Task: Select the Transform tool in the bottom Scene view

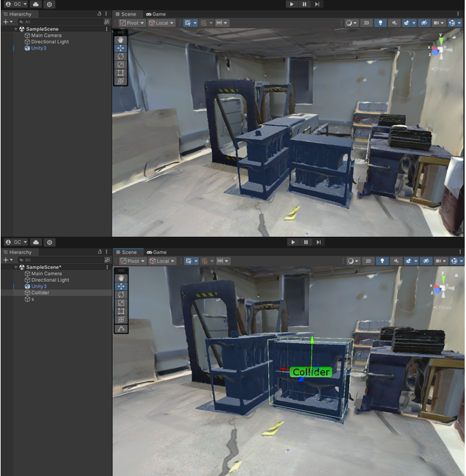Action: (x=121, y=319)
